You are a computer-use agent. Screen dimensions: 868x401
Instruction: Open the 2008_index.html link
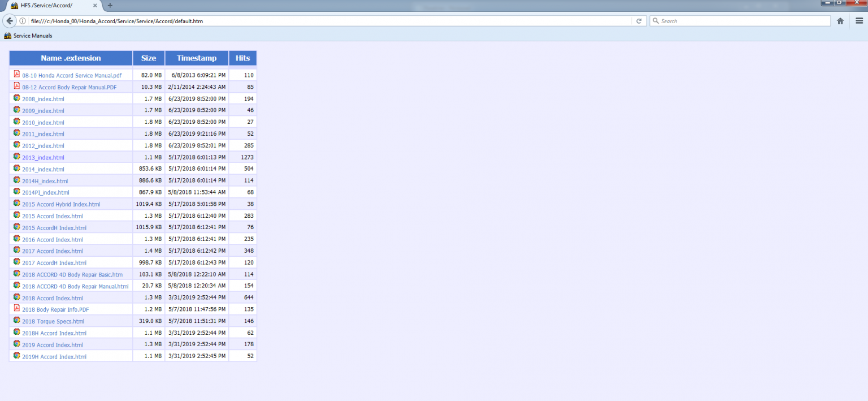coord(43,99)
